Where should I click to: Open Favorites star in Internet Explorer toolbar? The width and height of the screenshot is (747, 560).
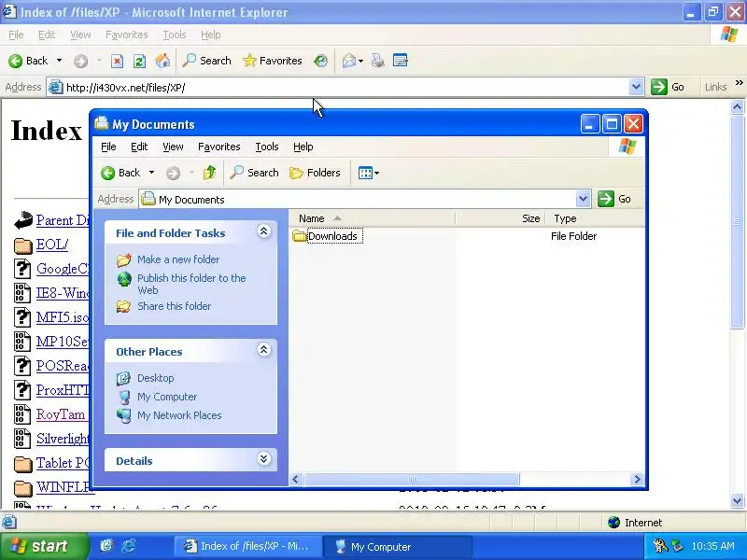(x=272, y=61)
